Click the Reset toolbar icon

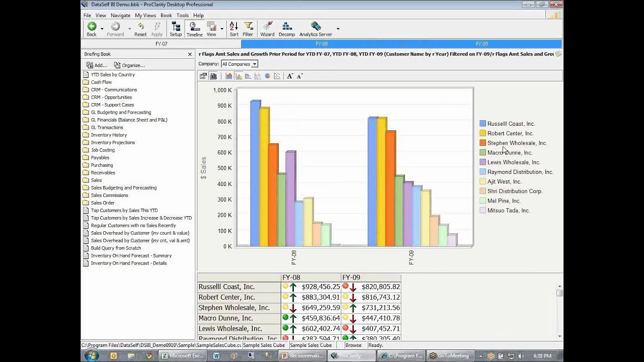pos(140,29)
